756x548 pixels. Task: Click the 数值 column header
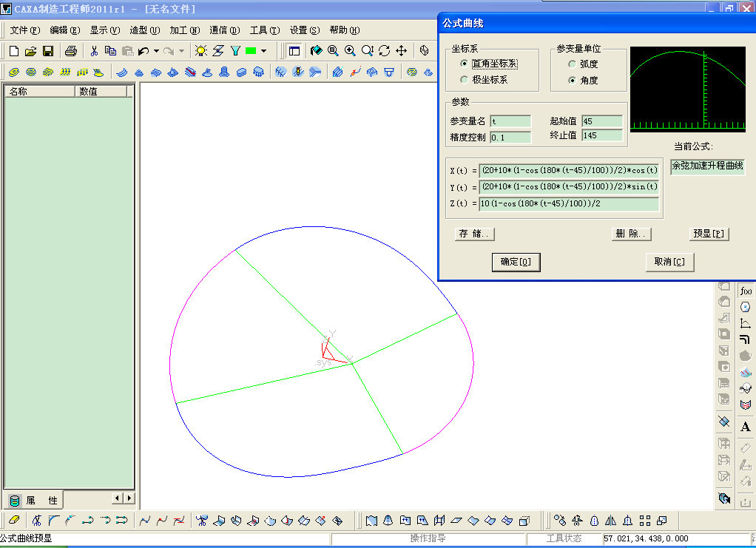tap(101, 91)
